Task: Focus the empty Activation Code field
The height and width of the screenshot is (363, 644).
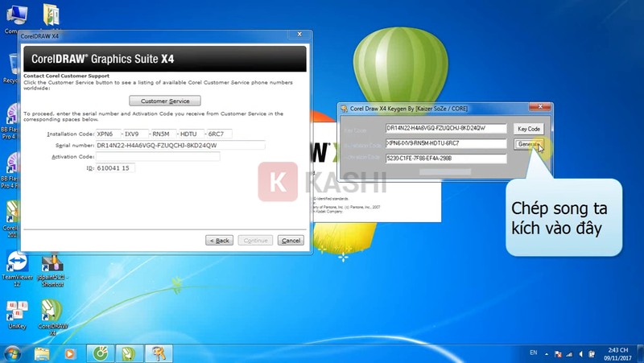Action: tap(158, 156)
